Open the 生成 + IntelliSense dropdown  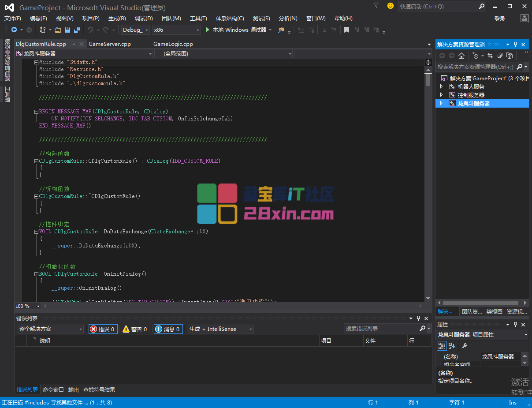point(220,329)
